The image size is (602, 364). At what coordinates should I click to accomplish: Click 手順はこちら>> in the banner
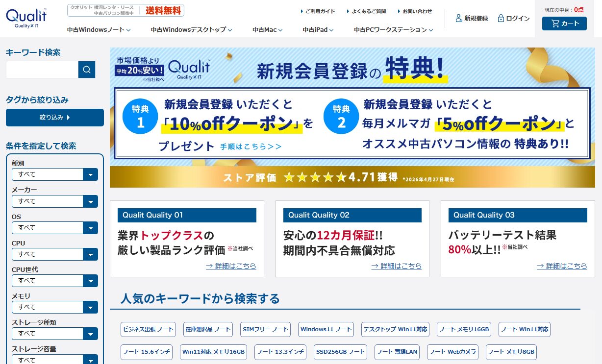[x=251, y=146]
